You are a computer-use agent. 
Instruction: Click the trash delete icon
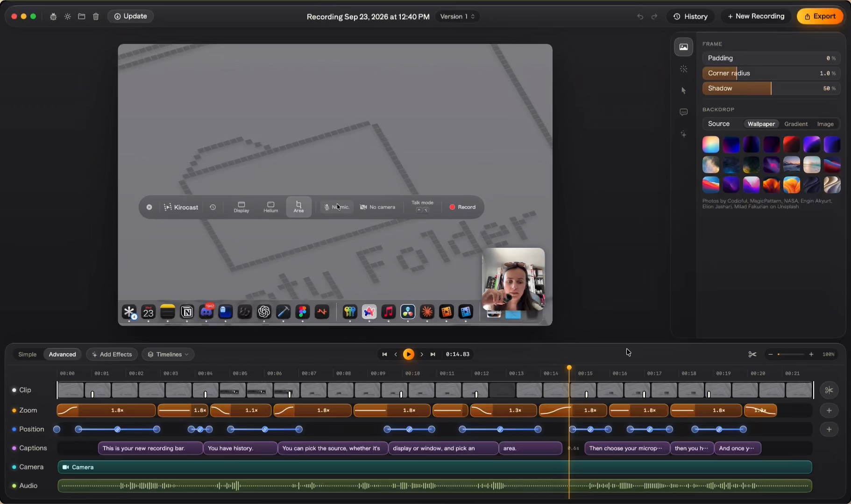(x=96, y=16)
